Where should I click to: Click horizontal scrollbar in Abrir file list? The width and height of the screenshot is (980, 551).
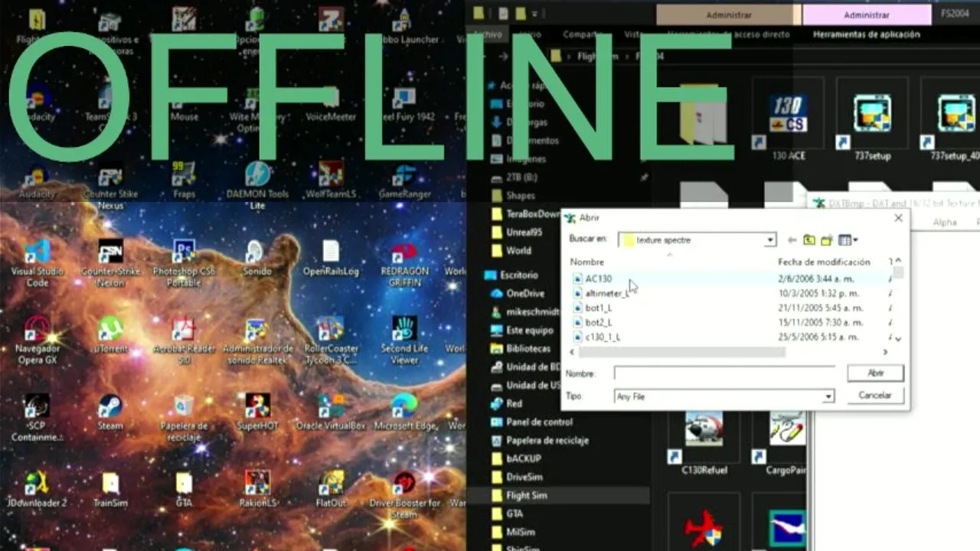pyautogui.click(x=681, y=352)
